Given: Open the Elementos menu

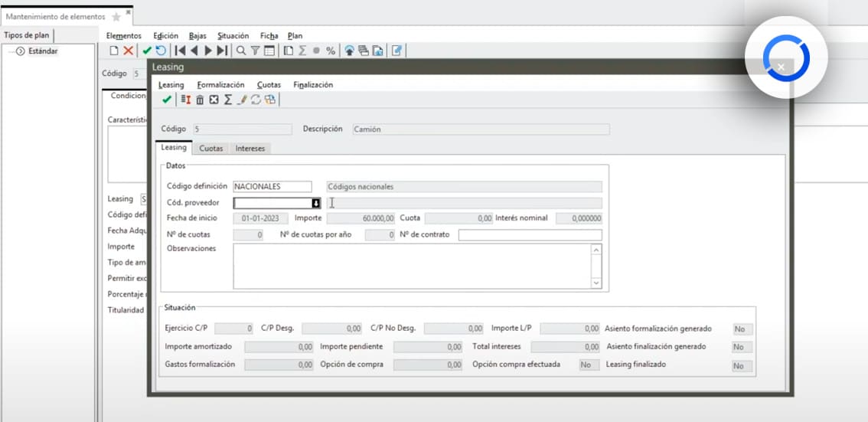Looking at the screenshot, I should tap(123, 35).
